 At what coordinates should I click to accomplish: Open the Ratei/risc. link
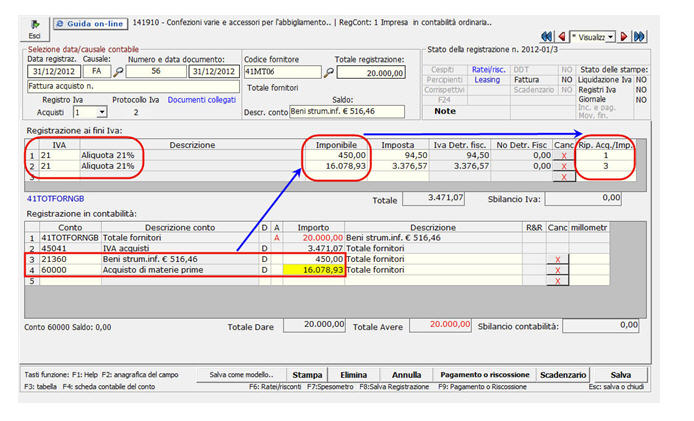click(489, 70)
